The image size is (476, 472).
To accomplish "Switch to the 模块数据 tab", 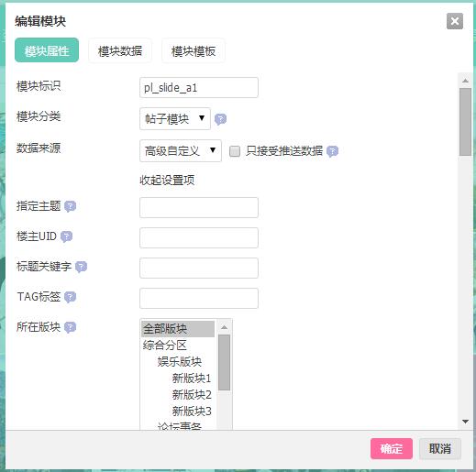I will 120,50.
